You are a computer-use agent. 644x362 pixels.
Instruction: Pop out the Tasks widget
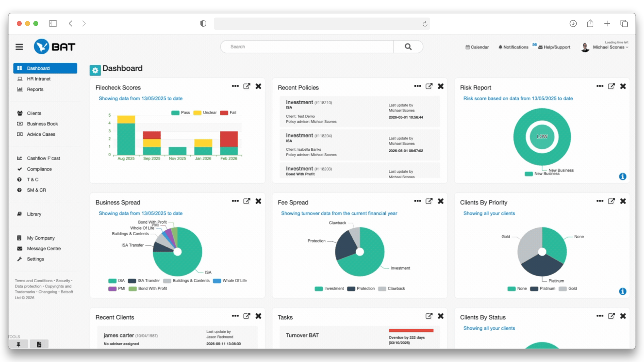coord(429,316)
